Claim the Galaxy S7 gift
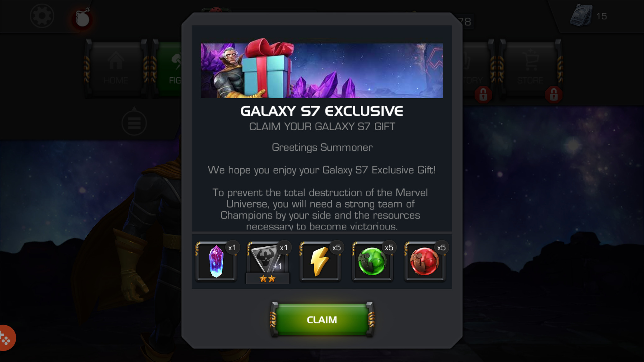644x362 pixels. point(322,319)
